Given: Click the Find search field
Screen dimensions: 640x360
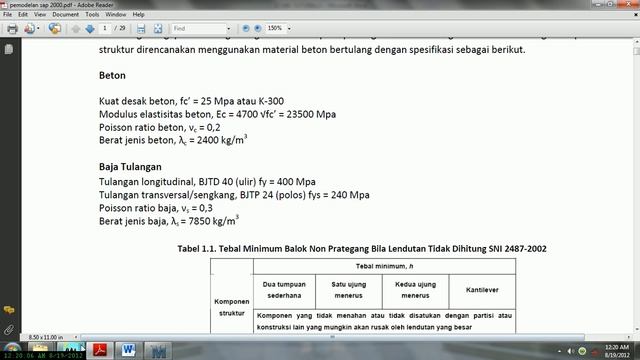Looking at the screenshot, I should point(198,29).
